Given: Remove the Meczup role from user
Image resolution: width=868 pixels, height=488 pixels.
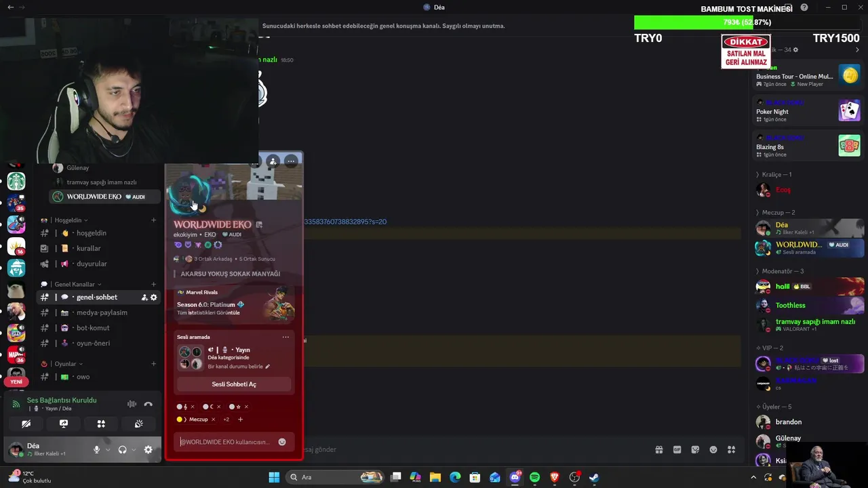Looking at the screenshot, I should (213, 420).
